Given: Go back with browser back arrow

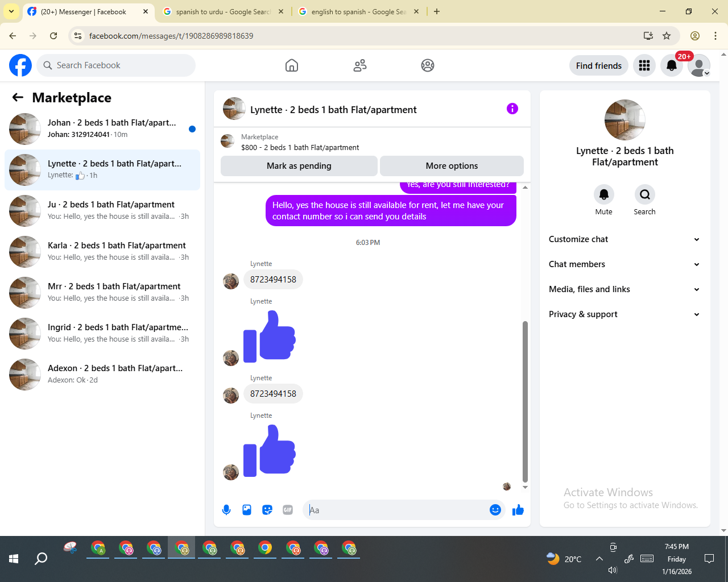Looking at the screenshot, I should pos(13,36).
